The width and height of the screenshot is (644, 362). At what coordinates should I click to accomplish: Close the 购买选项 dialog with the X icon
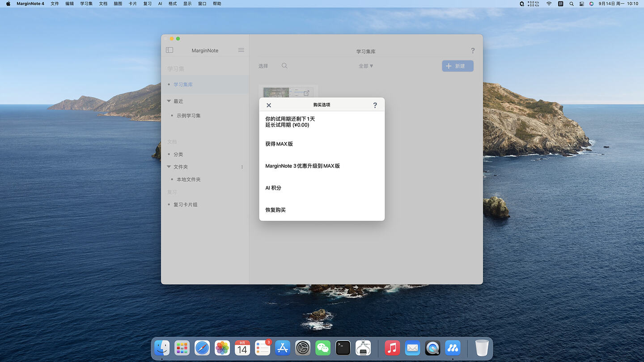[x=269, y=105]
